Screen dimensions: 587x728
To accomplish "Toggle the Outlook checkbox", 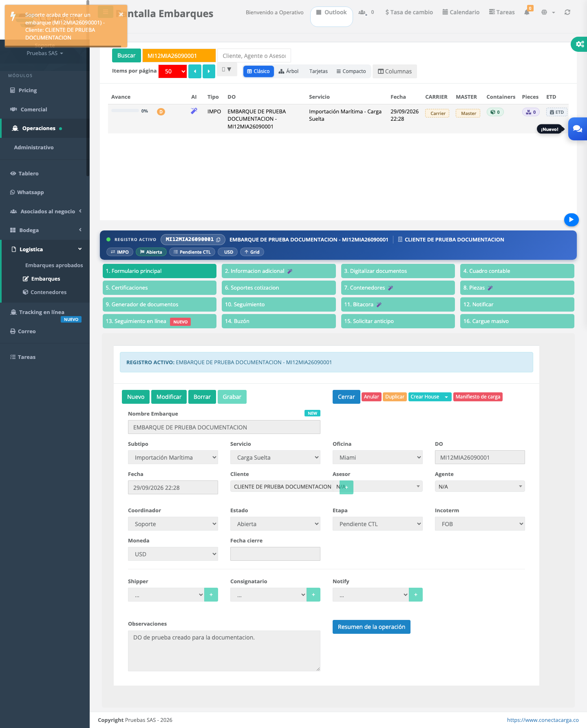I will pos(319,12).
